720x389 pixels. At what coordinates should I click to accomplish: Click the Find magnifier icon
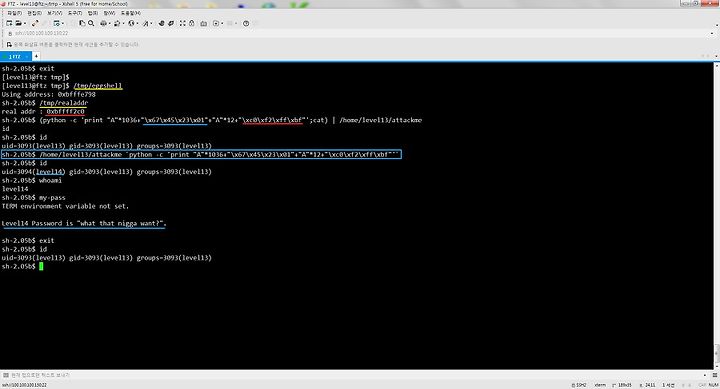(x=91, y=23)
